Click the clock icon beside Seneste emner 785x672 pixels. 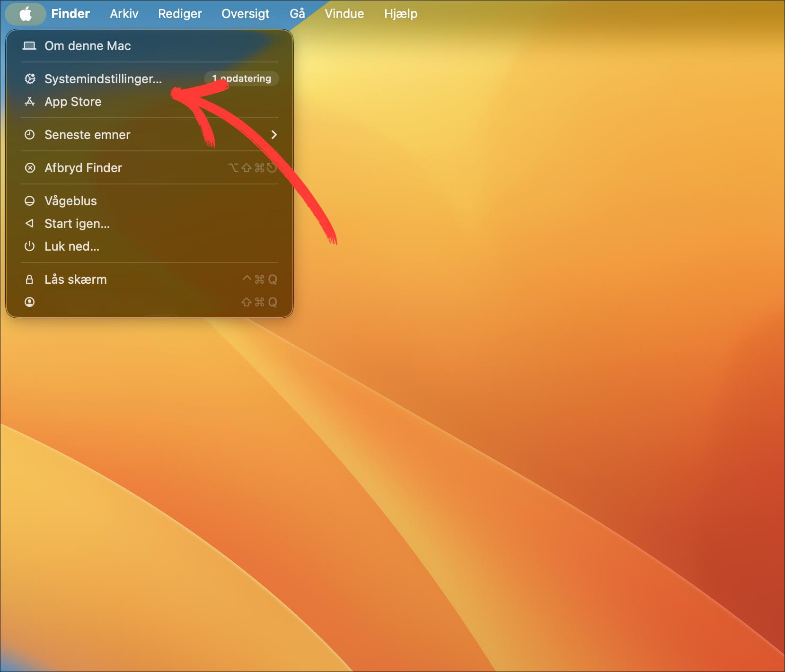(29, 135)
